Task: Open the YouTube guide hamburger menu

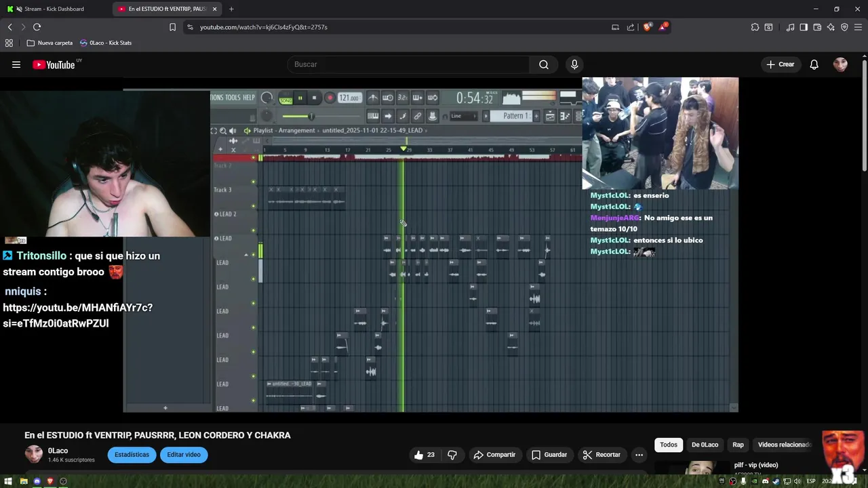Action: 16,64
